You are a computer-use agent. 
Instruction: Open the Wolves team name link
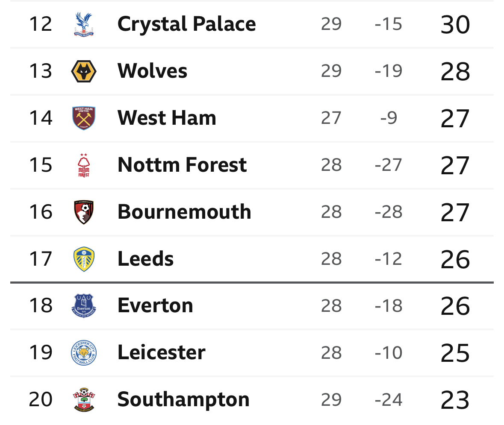[152, 71]
